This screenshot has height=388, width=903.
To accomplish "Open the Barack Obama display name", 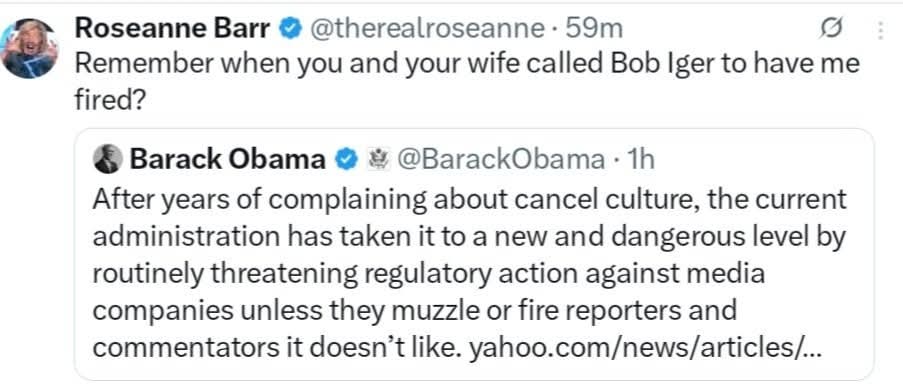I will [x=228, y=159].
